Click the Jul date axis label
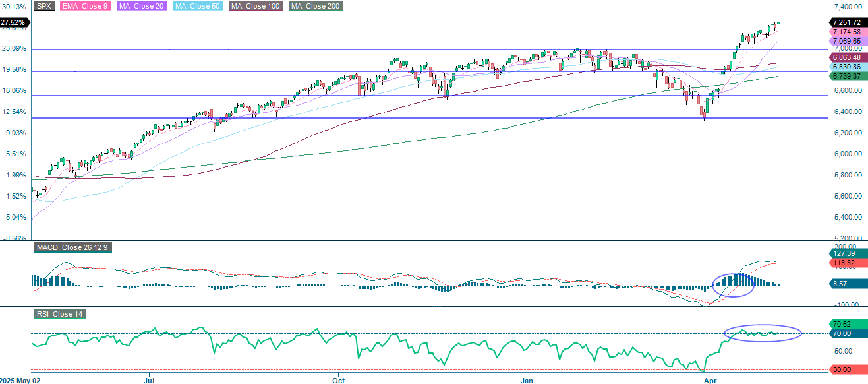 pos(150,380)
